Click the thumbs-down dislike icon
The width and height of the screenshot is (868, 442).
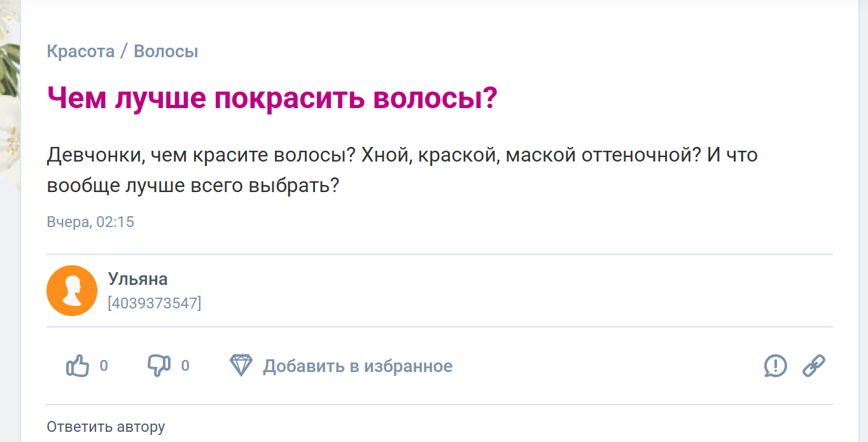158,366
